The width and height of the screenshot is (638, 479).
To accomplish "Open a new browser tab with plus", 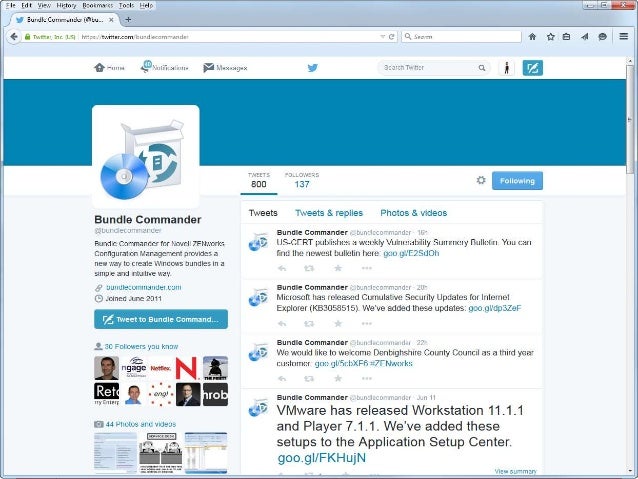I will pos(128,19).
